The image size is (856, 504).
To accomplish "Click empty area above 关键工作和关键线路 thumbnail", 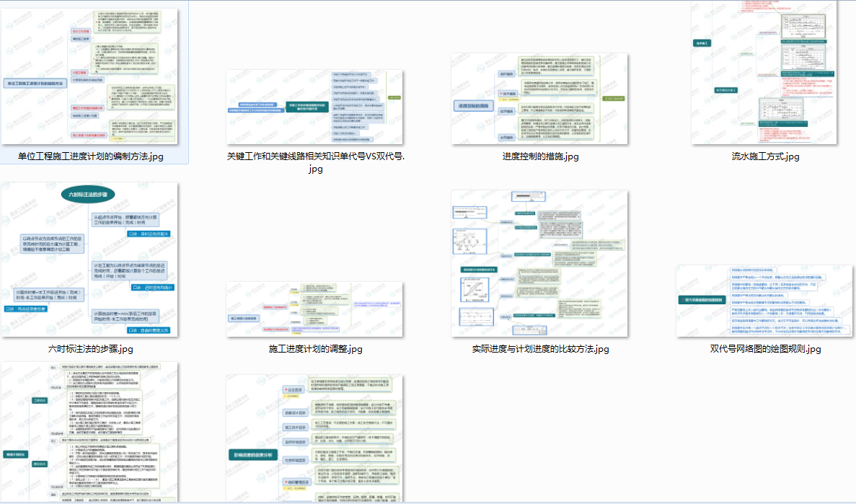I will pyautogui.click(x=315, y=36).
